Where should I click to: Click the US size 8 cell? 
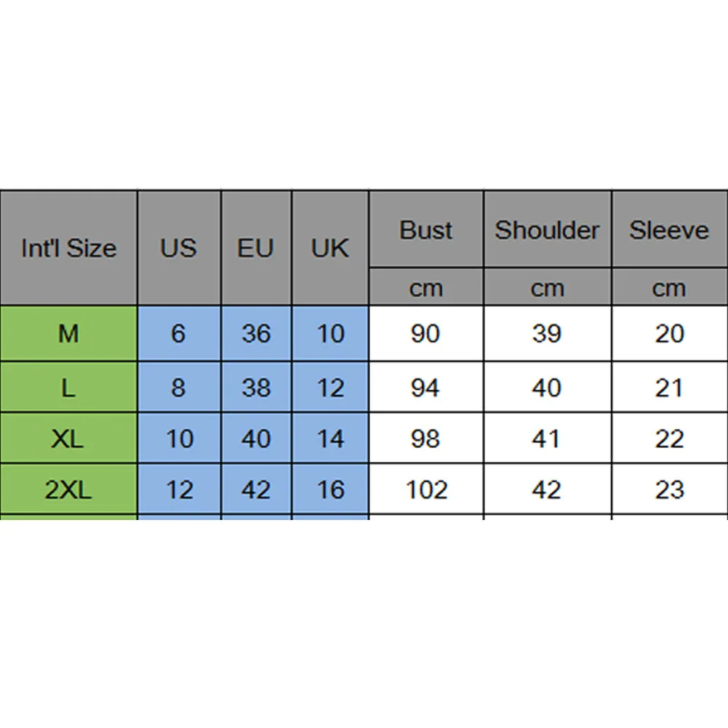(x=179, y=387)
